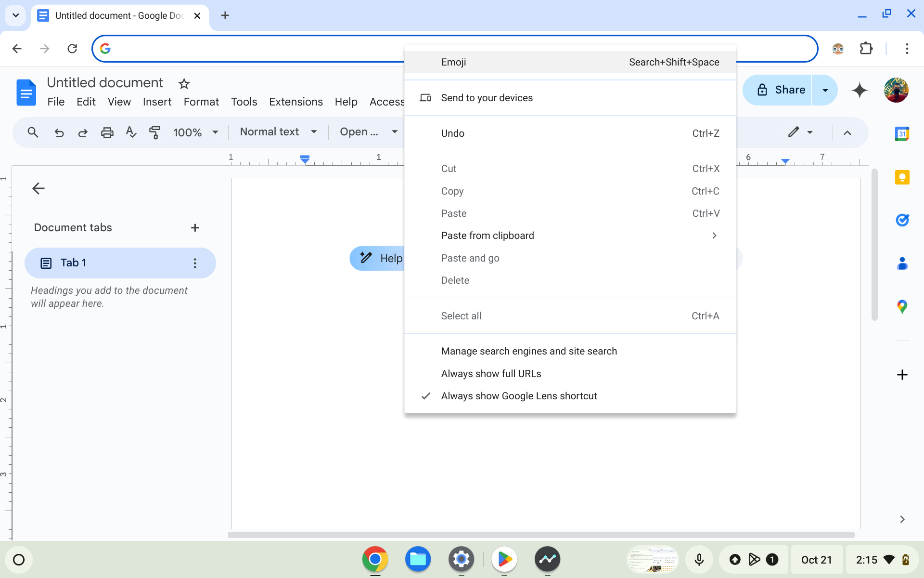Open Contacts side panel
924x578 pixels.
[902, 263]
